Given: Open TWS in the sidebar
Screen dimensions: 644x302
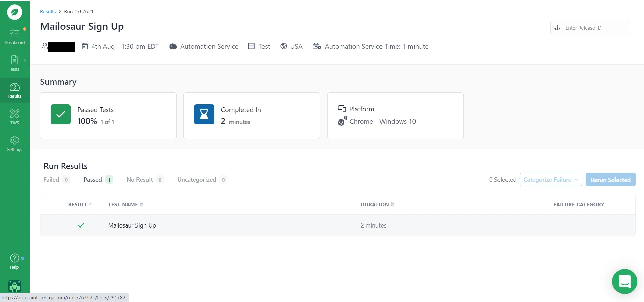Looking at the screenshot, I should pyautogui.click(x=14, y=117).
